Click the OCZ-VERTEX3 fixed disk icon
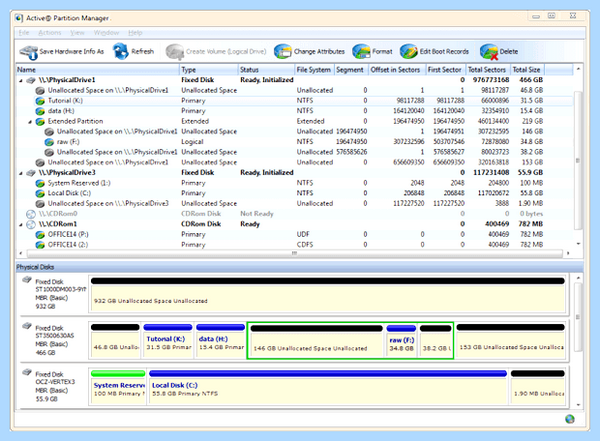Viewport: 600px width, 441px height. (x=27, y=372)
